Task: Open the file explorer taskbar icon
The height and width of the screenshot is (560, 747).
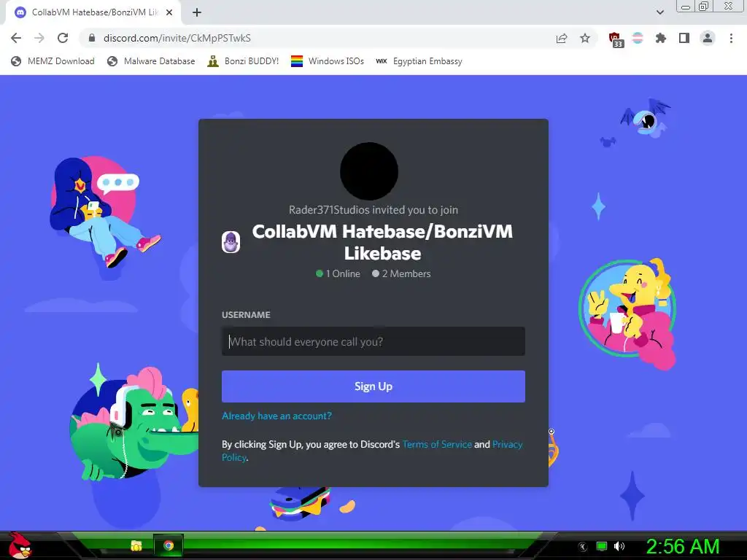Action: (136, 545)
